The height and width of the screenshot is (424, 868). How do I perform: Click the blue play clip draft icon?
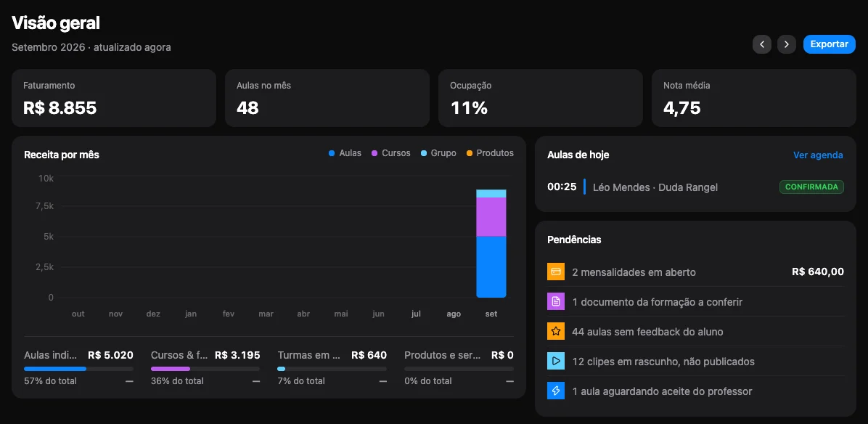point(556,362)
